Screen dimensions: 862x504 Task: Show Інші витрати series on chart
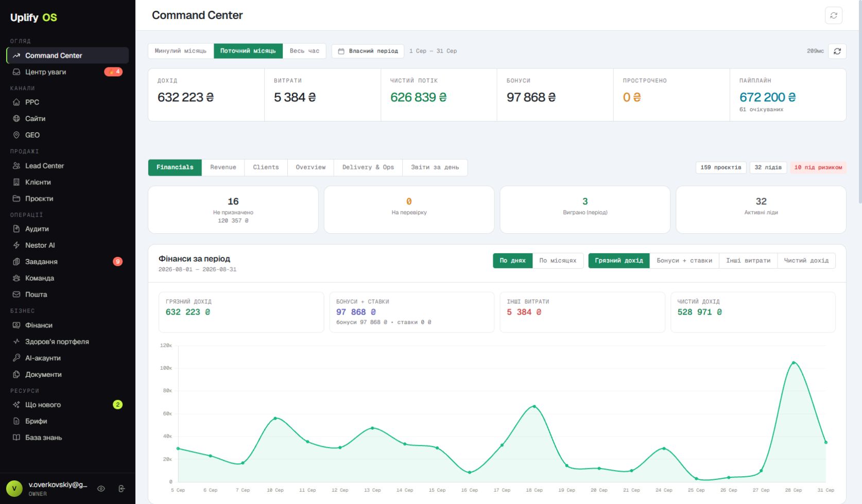tap(748, 261)
